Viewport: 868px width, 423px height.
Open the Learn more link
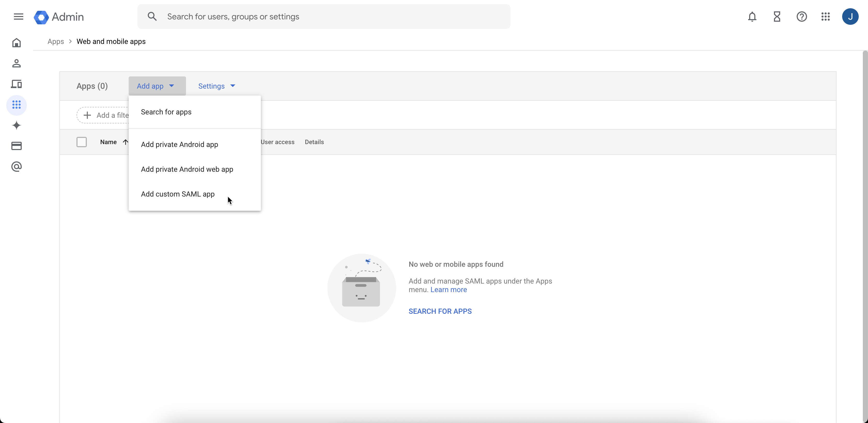tap(448, 289)
